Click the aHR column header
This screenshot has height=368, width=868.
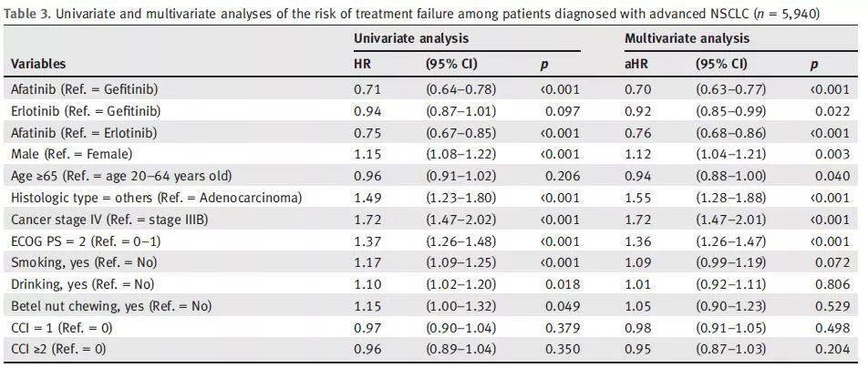pos(635,65)
